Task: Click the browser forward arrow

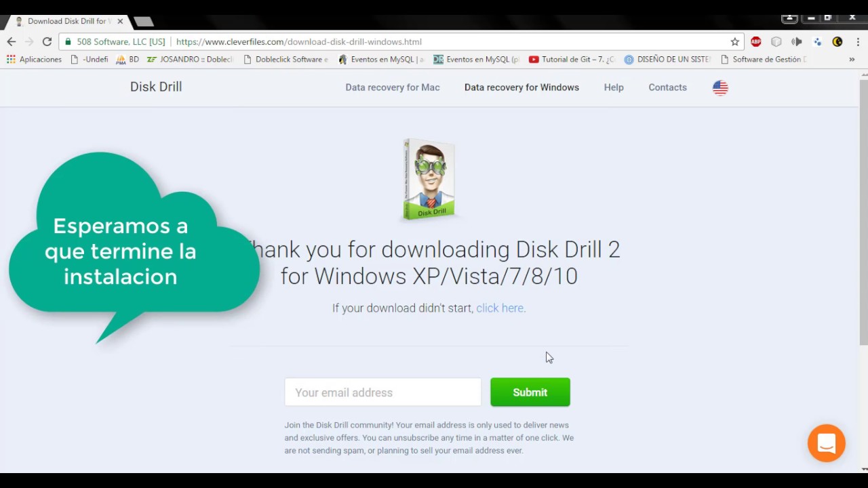Action: pos(29,41)
